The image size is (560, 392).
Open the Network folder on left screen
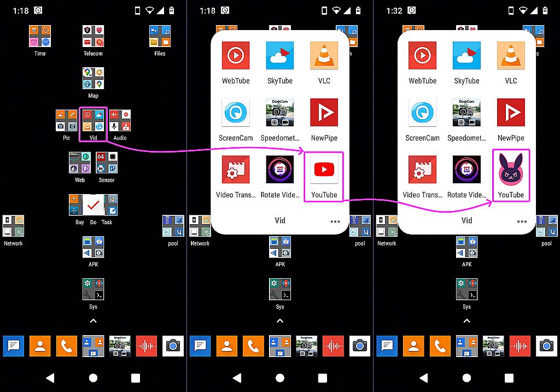[x=13, y=226]
